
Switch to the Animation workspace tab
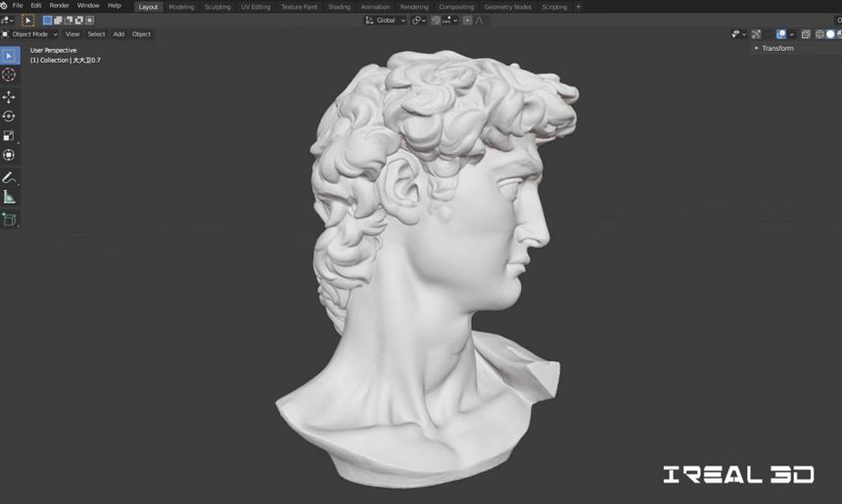click(x=375, y=7)
